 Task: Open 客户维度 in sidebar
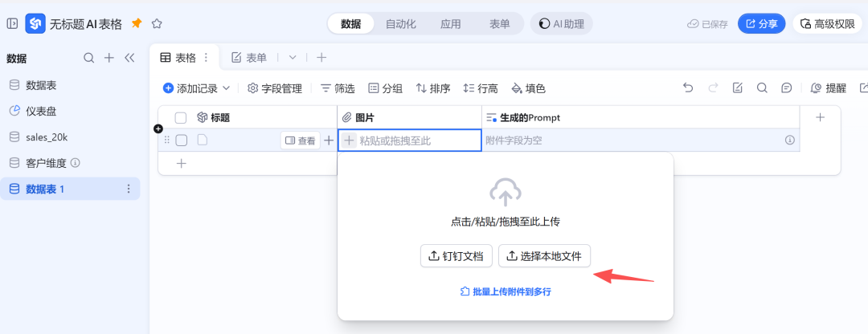coord(70,163)
